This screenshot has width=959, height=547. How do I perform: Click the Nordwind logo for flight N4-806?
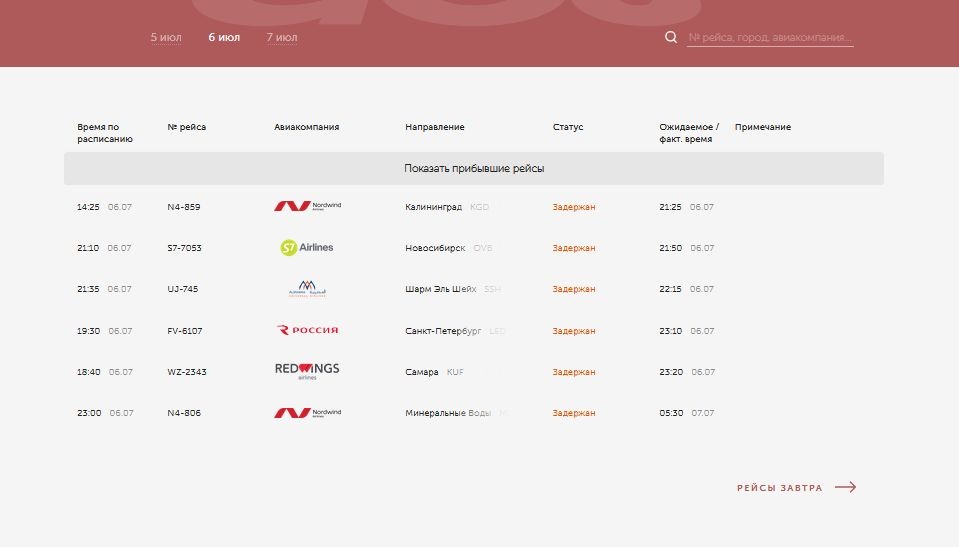pos(307,412)
